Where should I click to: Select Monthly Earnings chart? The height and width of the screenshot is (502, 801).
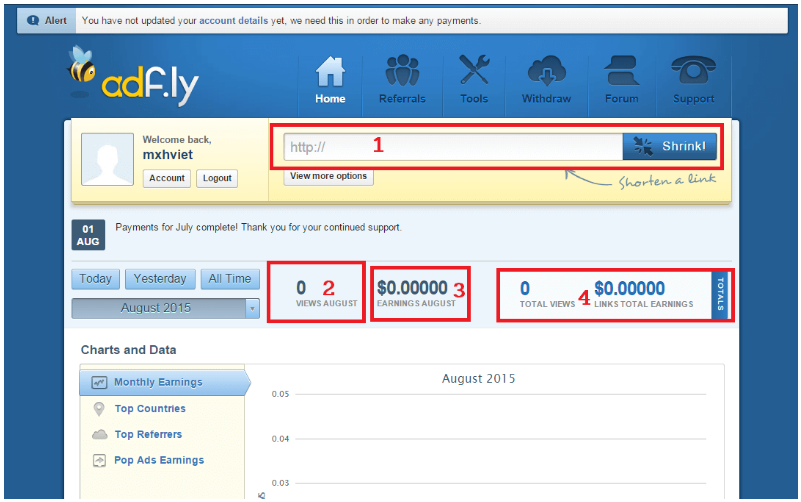[x=162, y=383]
